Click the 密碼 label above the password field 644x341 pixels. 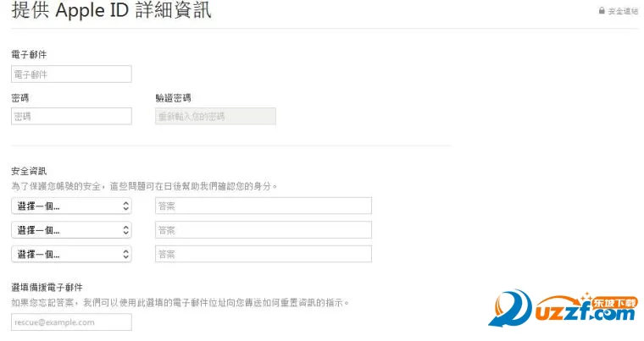coord(20,97)
